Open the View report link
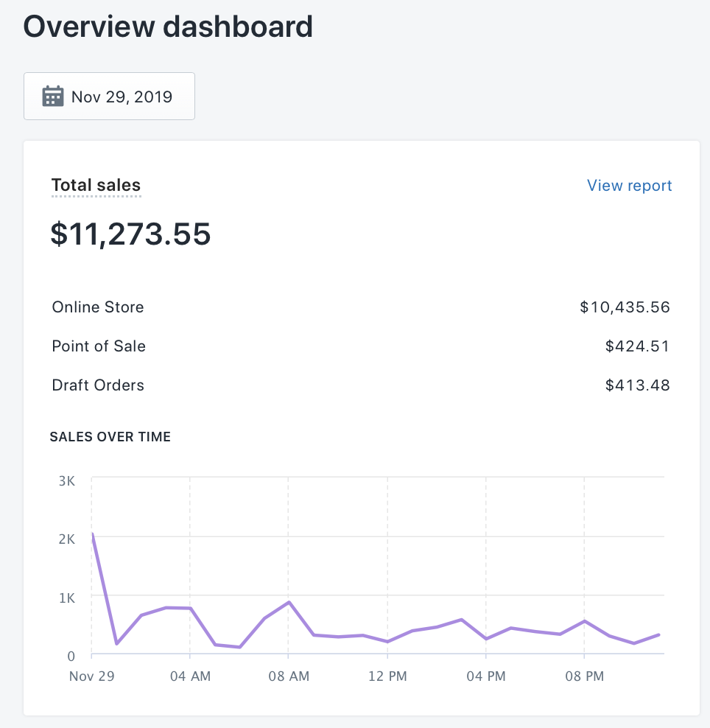Screen dimensions: 710x728 [x=629, y=185]
